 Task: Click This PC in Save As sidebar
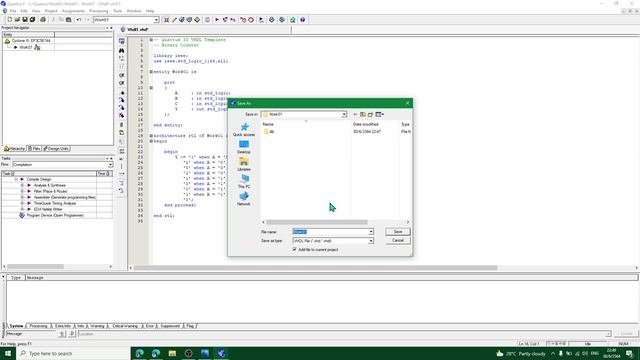[x=244, y=181]
